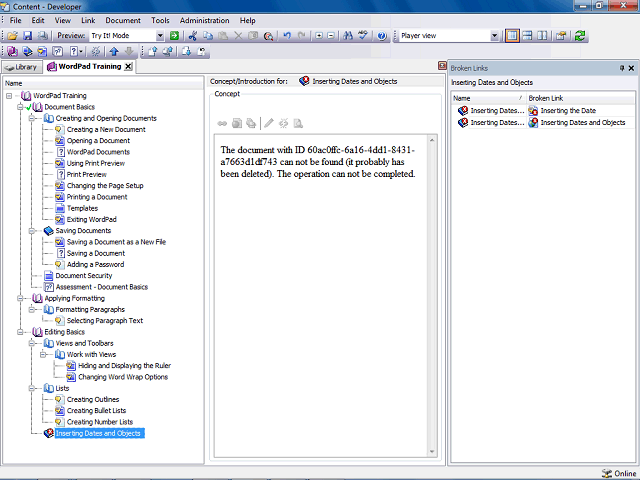Click the Cut scissors icon
640x480 pixels.
(193, 36)
